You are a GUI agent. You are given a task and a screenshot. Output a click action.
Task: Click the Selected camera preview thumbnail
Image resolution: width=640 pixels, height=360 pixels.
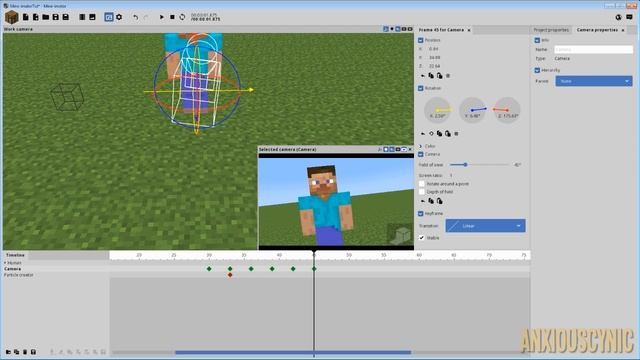[x=336, y=202]
